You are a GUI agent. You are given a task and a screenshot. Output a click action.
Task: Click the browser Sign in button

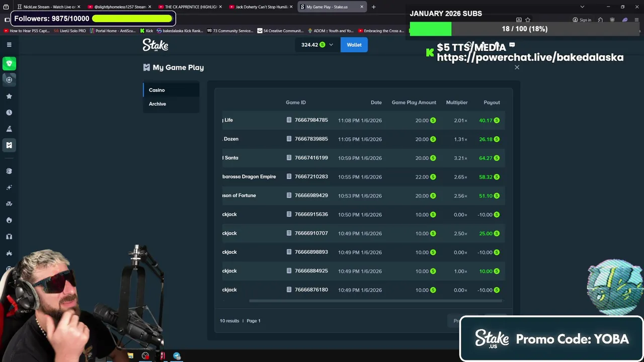(582, 20)
